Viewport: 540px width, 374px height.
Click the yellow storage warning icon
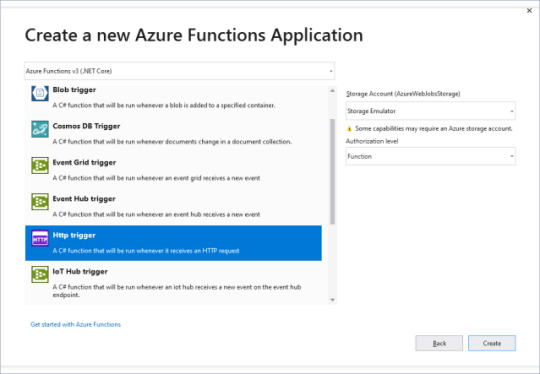[x=349, y=129]
